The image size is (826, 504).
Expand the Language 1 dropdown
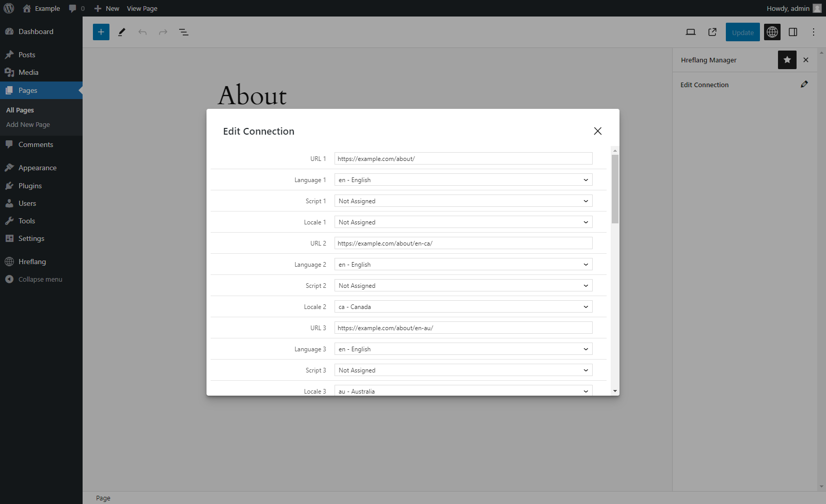click(463, 180)
